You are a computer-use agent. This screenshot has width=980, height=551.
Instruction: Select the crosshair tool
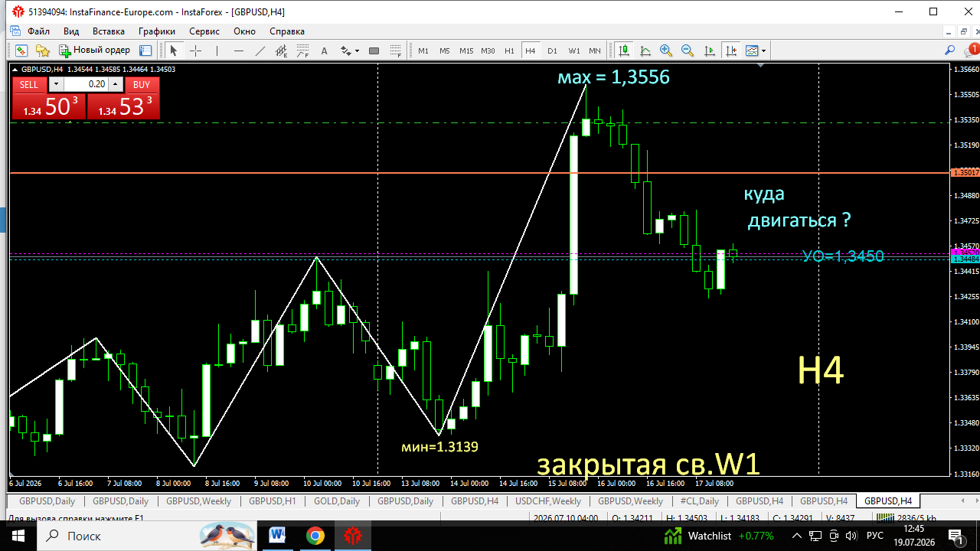195,51
